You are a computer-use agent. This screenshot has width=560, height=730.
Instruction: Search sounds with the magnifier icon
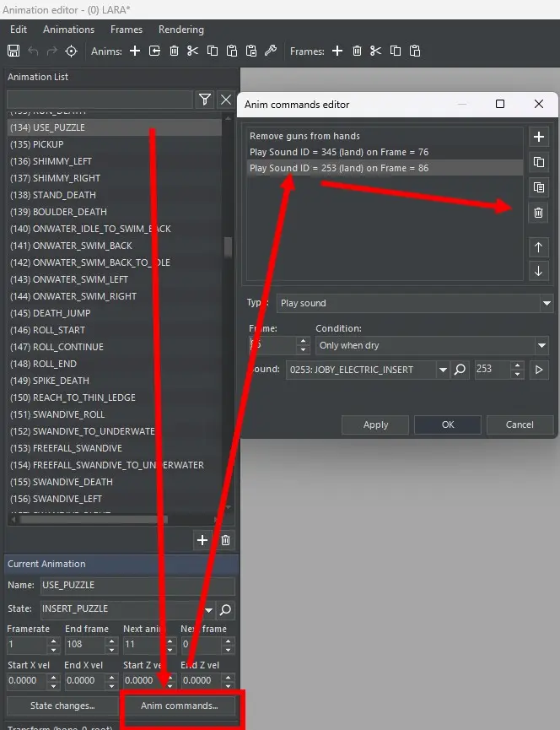click(460, 370)
